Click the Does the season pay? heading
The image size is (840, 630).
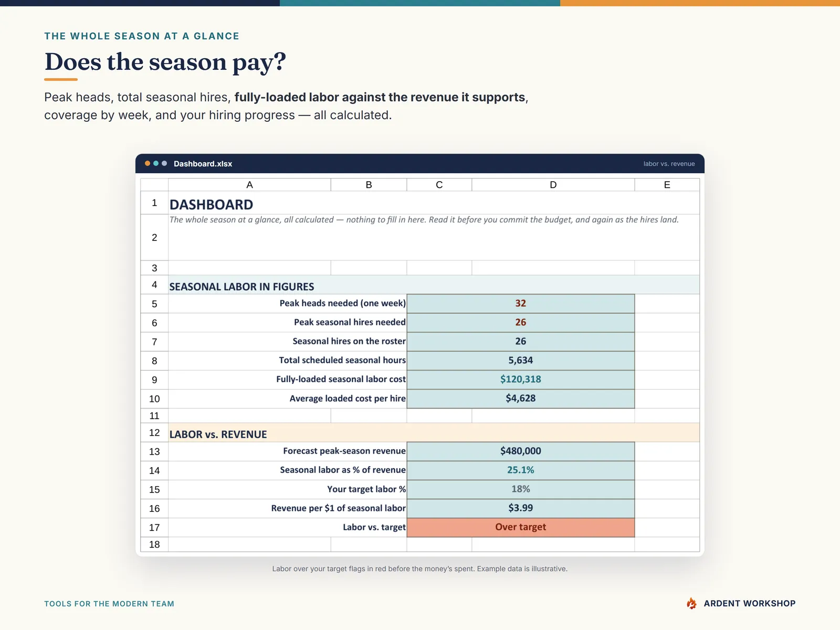165,62
